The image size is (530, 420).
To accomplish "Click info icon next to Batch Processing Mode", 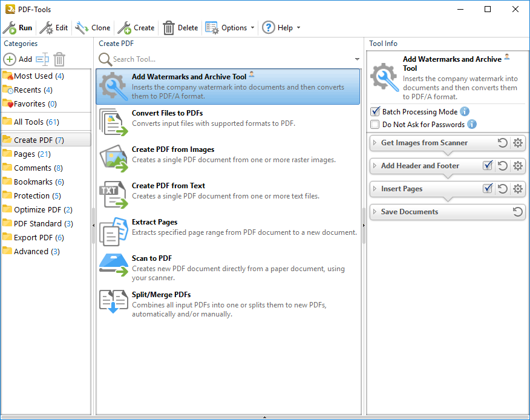I will click(x=465, y=111).
